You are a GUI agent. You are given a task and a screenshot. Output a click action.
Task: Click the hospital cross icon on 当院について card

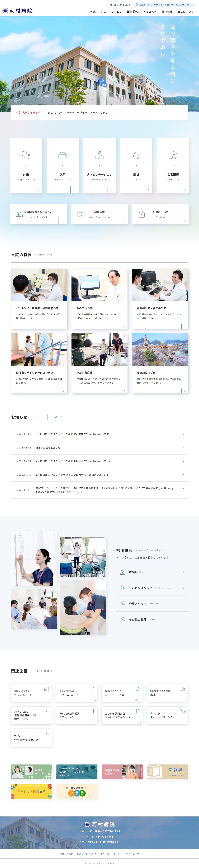pyautogui.click(x=142, y=214)
